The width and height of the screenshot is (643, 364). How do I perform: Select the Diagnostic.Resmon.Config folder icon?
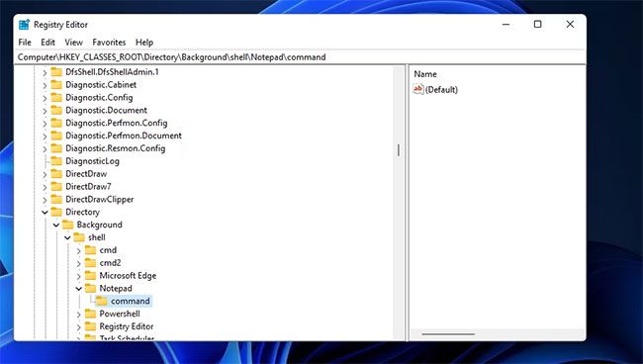click(56, 148)
